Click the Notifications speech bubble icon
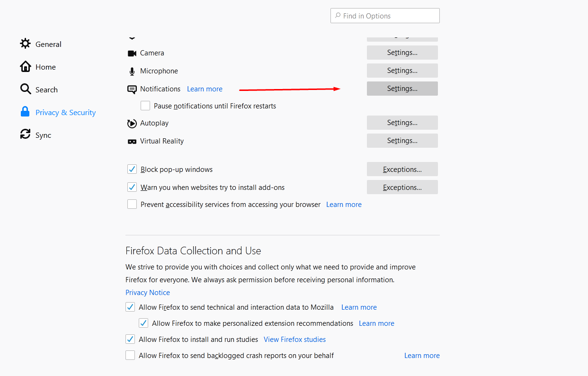The image size is (588, 376). [x=132, y=89]
